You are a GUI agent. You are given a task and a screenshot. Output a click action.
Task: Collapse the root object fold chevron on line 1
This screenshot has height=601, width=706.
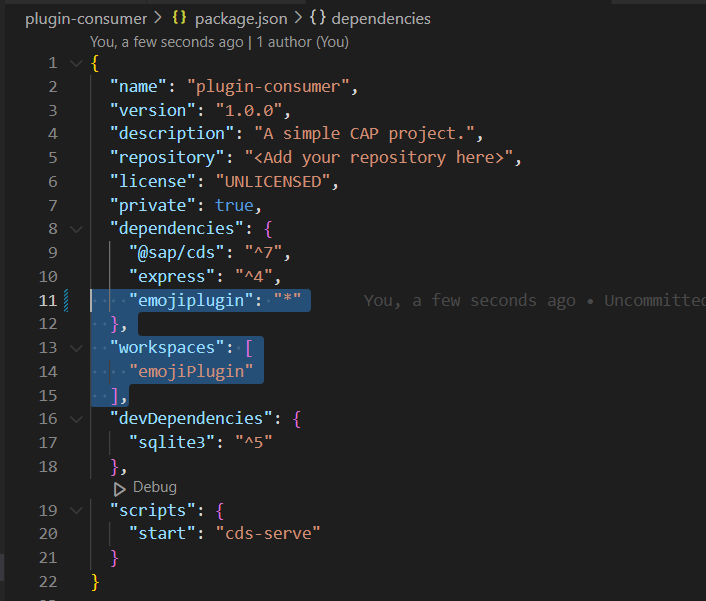[x=77, y=63]
